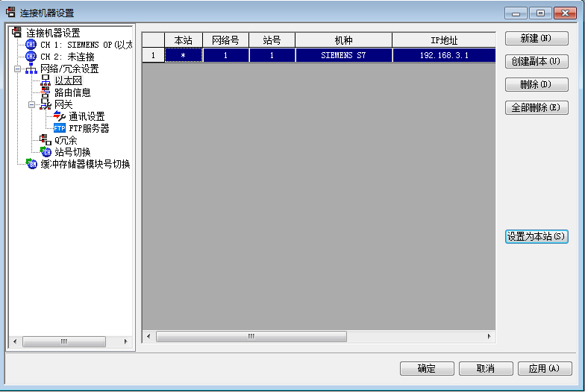Screen dimensions: 585x392
Task: Click the 站号切换 icon
Action: (46, 152)
